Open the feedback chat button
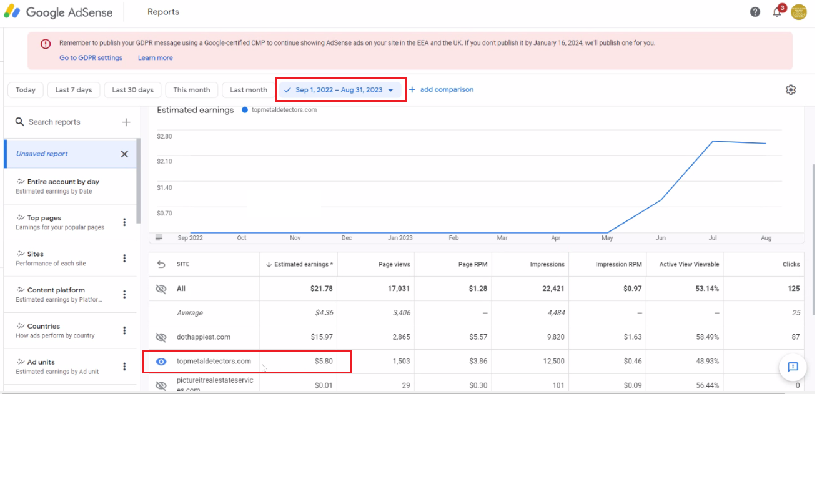The width and height of the screenshot is (827, 504). (x=793, y=367)
